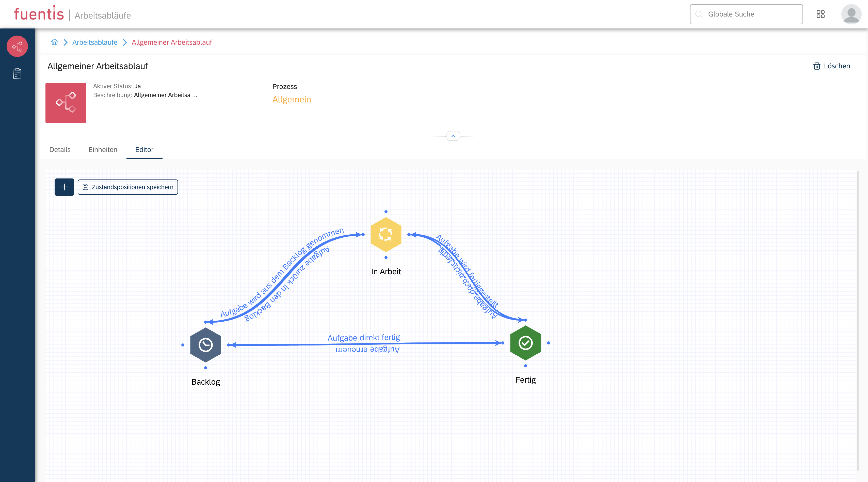Viewport: 868px width, 482px height.
Task: Switch to the Details tab
Action: tap(60, 149)
